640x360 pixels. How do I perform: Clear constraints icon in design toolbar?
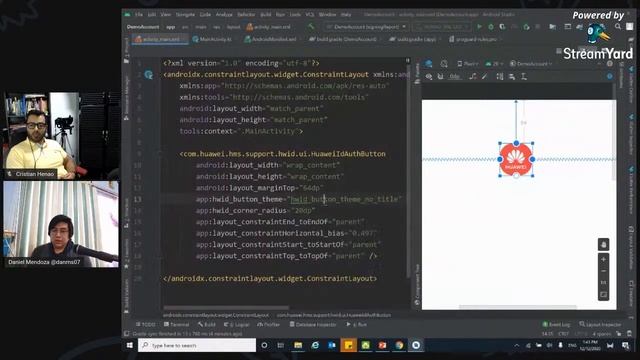[x=473, y=76]
